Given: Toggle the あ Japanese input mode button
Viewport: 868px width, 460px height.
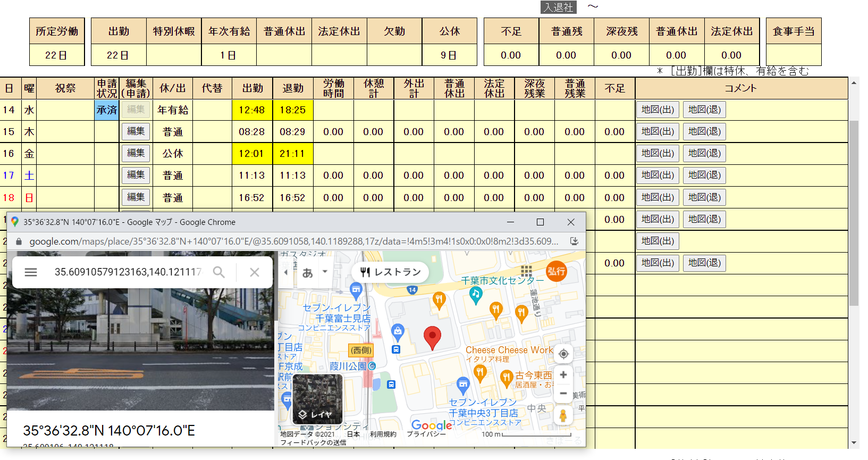Looking at the screenshot, I should coord(308,273).
